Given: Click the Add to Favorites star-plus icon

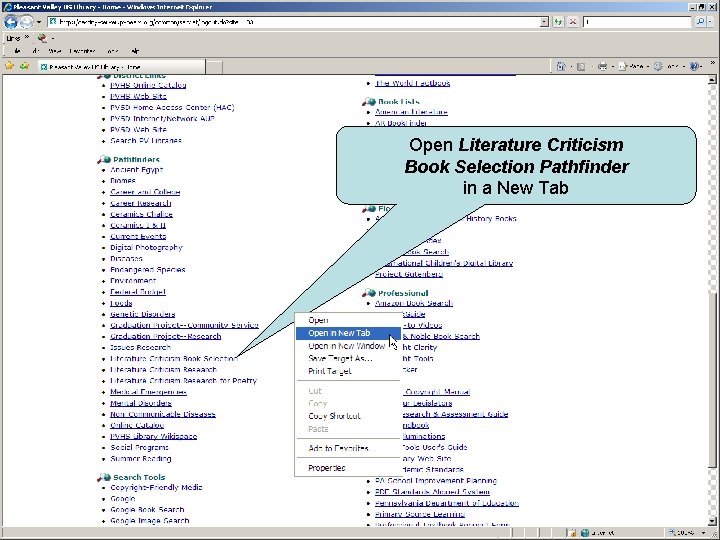Looking at the screenshot, I should point(24,66).
